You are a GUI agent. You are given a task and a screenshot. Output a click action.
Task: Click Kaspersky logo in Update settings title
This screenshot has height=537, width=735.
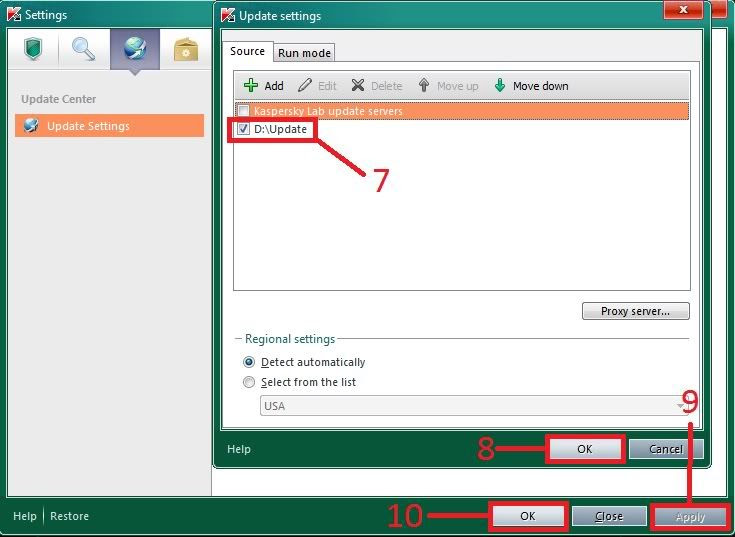click(228, 15)
